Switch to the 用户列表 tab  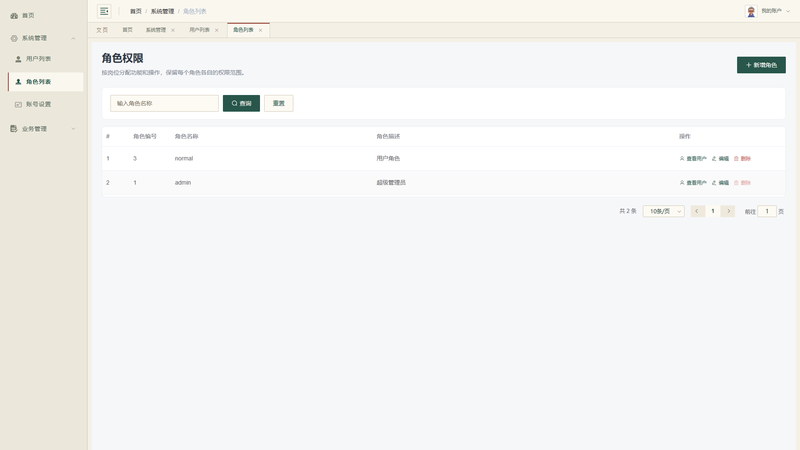coord(199,30)
